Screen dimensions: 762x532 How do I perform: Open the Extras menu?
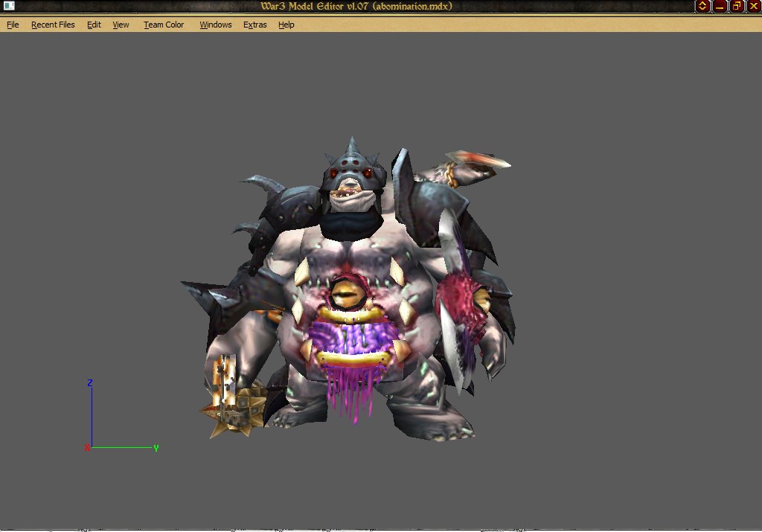(255, 25)
